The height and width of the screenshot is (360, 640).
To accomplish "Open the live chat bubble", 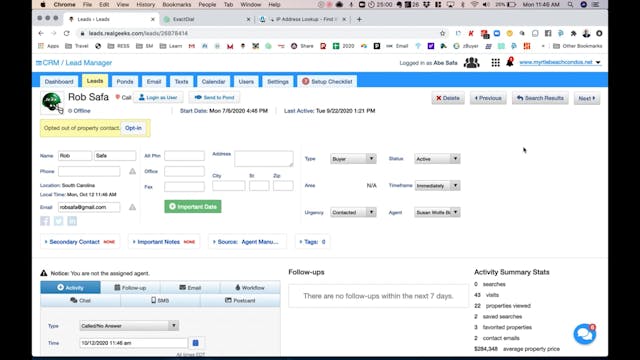I will (x=584, y=334).
